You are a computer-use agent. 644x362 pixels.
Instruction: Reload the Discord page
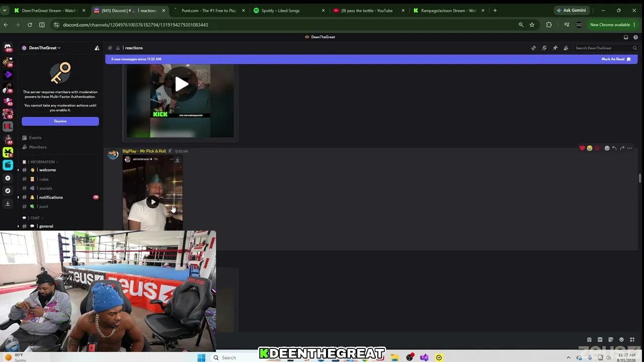[x=30, y=25]
